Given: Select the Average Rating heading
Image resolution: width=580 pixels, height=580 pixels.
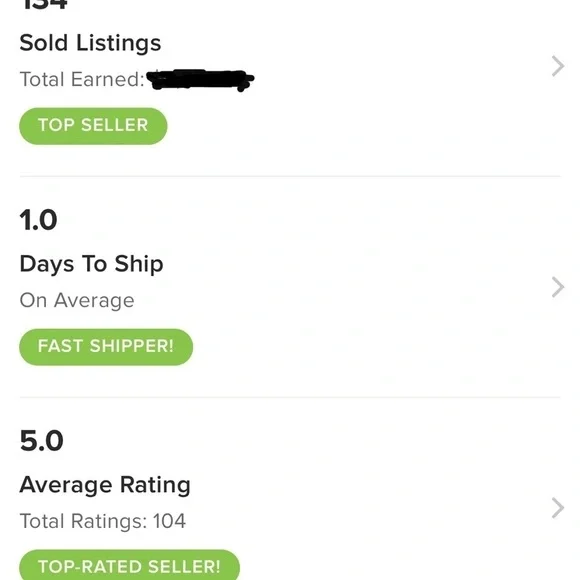Looking at the screenshot, I should coord(105,485).
